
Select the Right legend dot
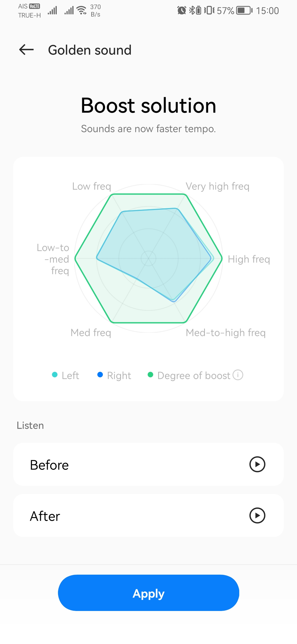[100, 375]
